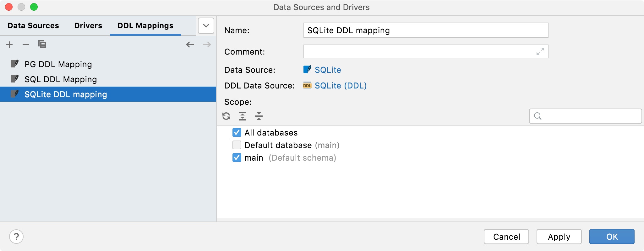Open the tabs dropdown chevron

pos(206,26)
